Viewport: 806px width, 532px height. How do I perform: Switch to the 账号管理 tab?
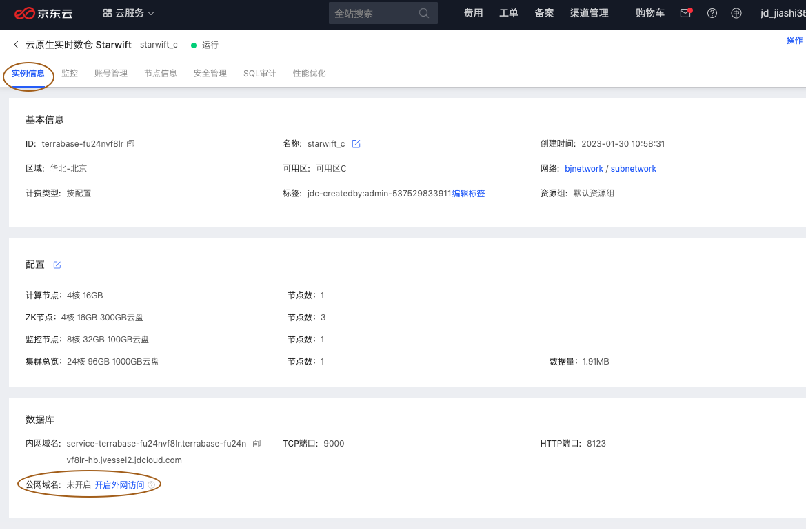111,74
